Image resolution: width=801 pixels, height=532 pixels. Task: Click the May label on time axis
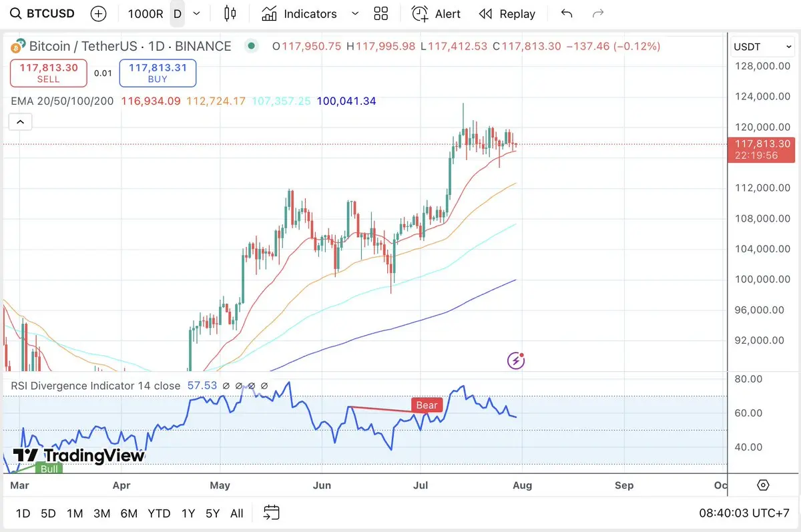[x=220, y=485]
